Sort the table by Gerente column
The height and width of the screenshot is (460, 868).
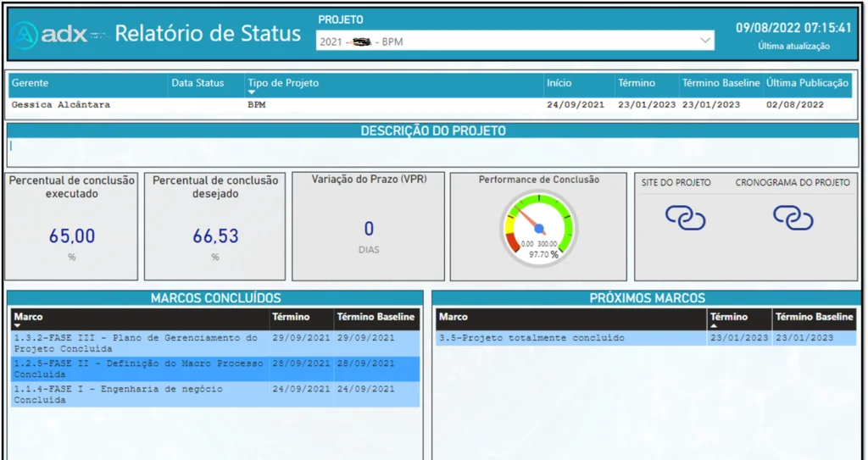point(31,83)
